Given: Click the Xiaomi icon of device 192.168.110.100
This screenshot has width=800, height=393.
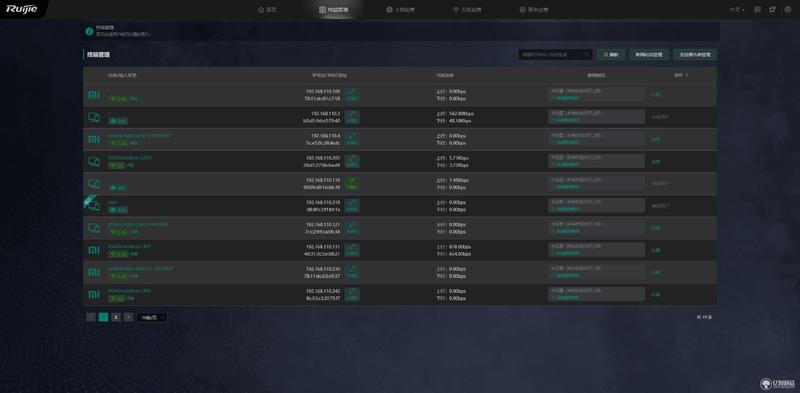Looking at the screenshot, I should tap(94, 95).
